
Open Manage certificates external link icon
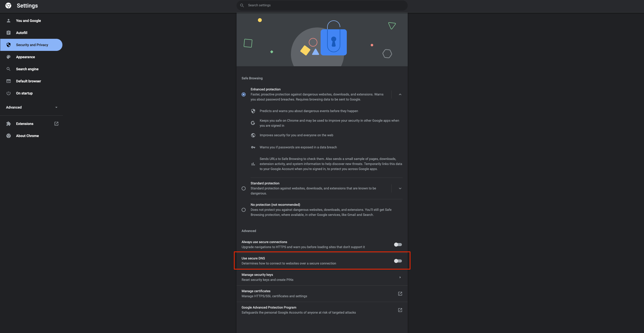tap(400, 294)
